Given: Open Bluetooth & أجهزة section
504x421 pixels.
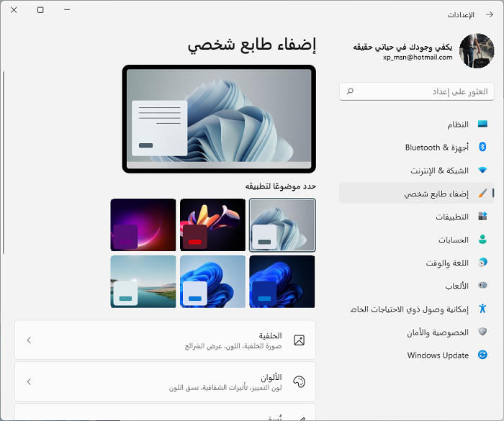Looking at the screenshot, I should [417, 148].
